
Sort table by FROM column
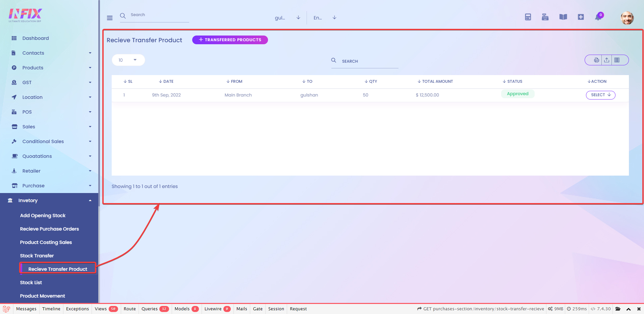[x=234, y=81]
